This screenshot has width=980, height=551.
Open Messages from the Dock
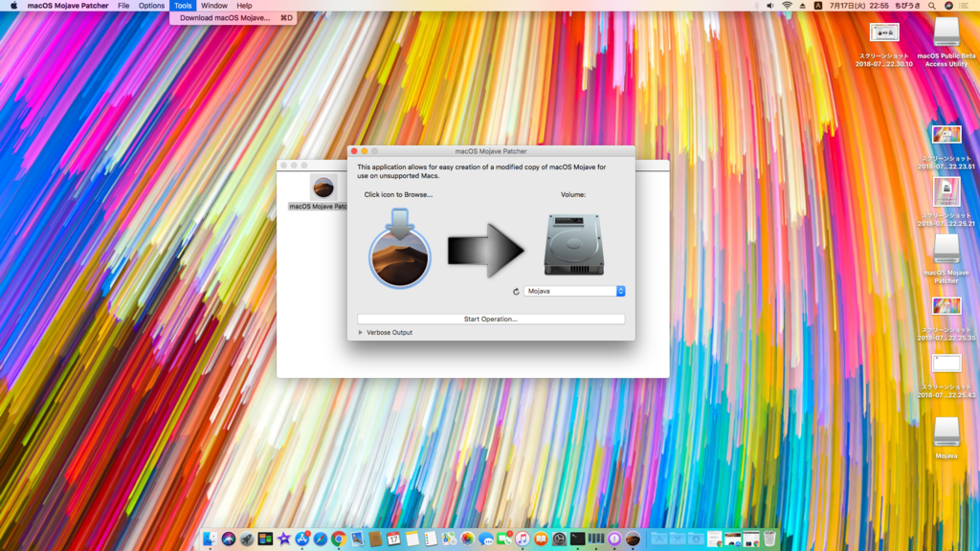tap(485, 539)
